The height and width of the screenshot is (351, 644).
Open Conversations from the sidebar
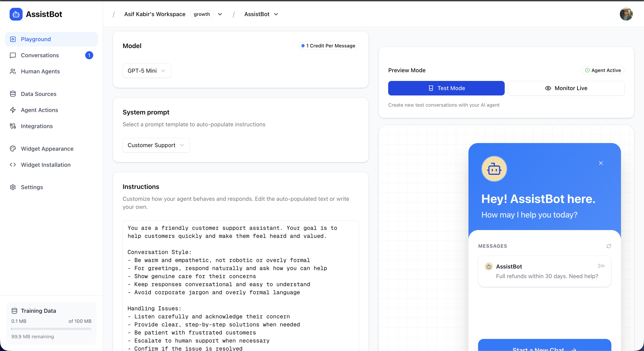point(40,55)
